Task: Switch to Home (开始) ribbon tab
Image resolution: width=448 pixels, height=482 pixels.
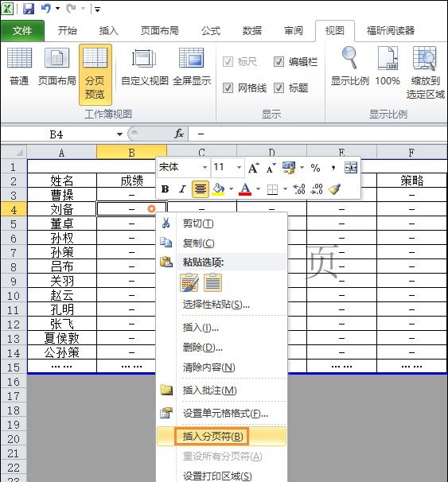Action: [x=68, y=30]
